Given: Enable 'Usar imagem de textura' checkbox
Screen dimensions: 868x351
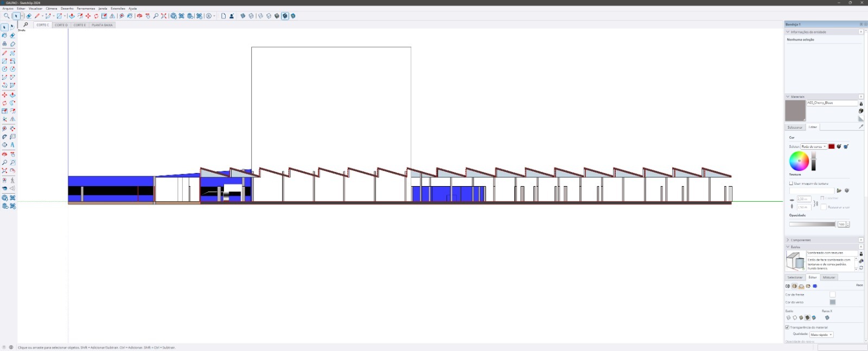Looking at the screenshot, I should click(x=791, y=183).
